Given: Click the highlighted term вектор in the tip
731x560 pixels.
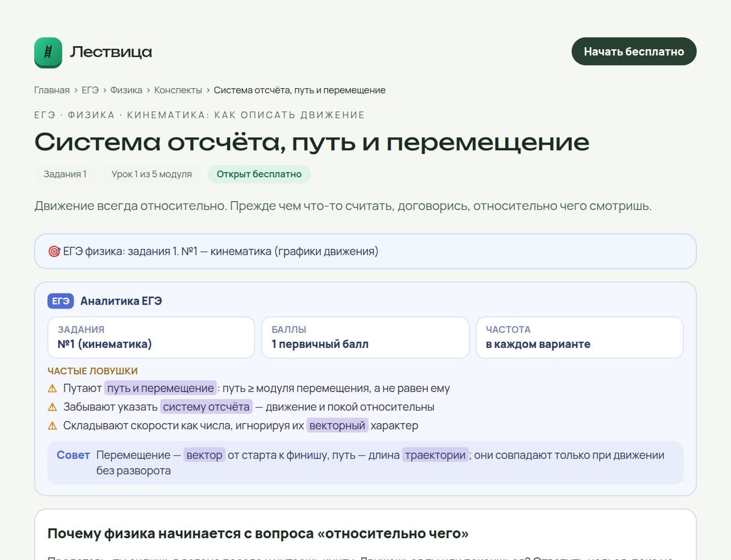Looking at the screenshot, I should point(204,455).
